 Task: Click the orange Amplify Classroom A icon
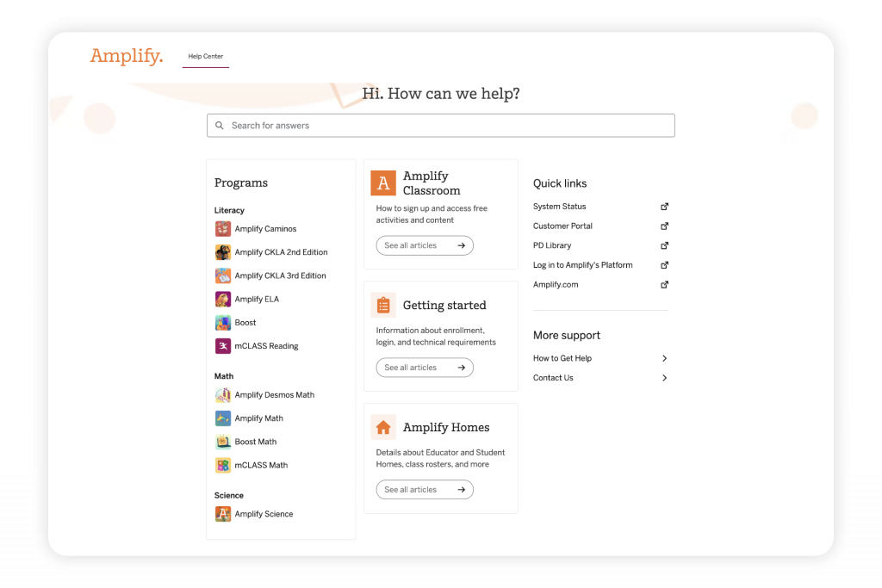[383, 183]
